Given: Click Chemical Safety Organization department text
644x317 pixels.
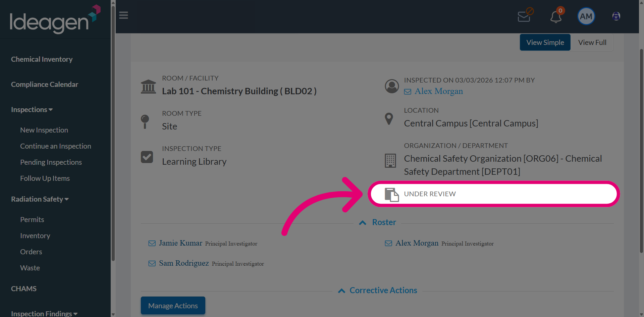Looking at the screenshot, I should 503,165.
